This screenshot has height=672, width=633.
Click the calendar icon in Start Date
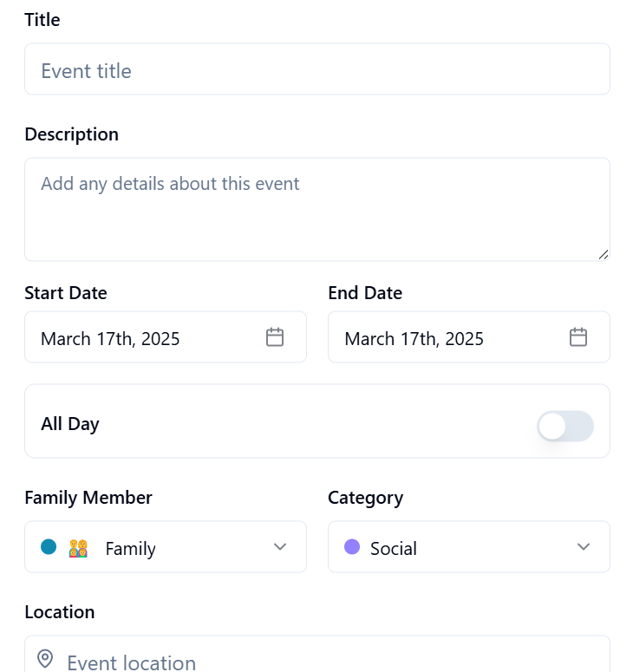275,337
